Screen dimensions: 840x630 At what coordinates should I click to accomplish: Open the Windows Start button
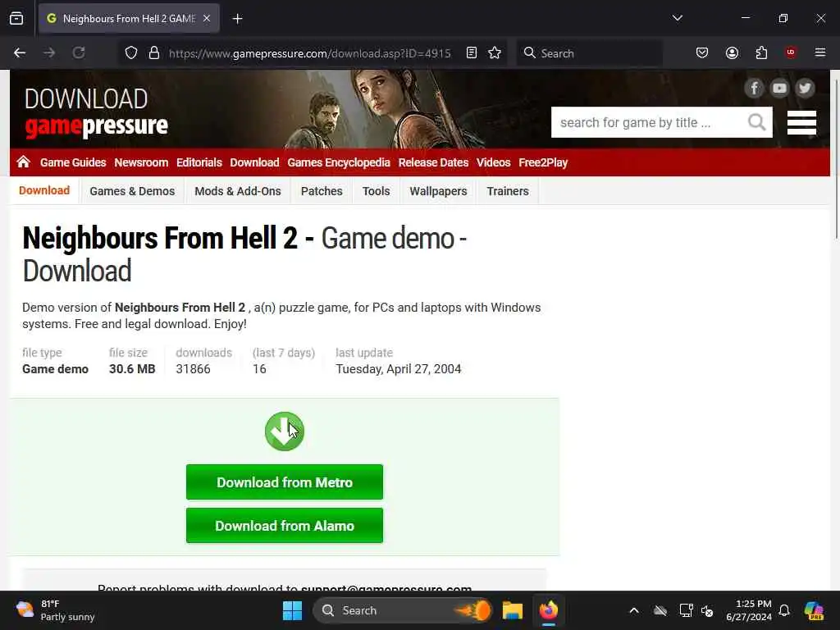tap(293, 610)
